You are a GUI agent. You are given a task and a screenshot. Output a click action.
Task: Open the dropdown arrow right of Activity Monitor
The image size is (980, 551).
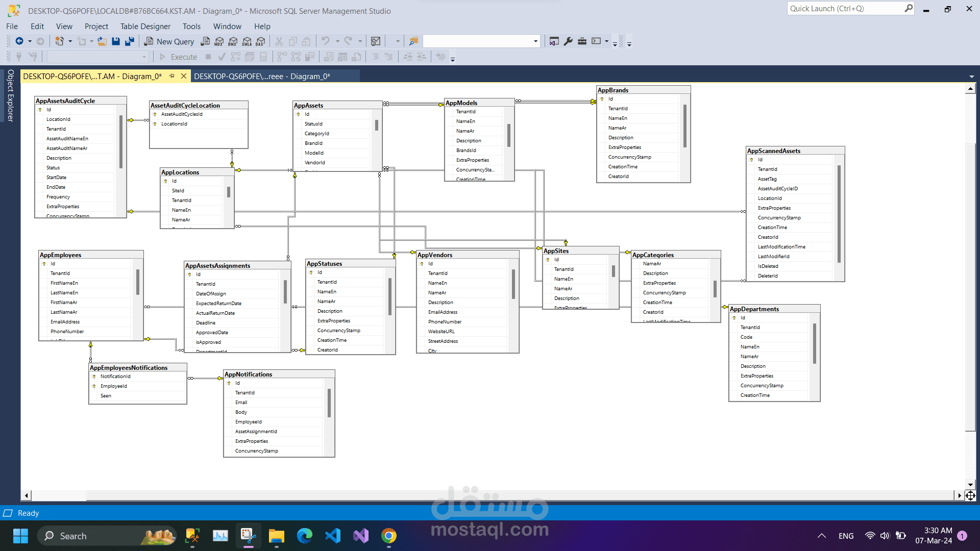(x=398, y=41)
